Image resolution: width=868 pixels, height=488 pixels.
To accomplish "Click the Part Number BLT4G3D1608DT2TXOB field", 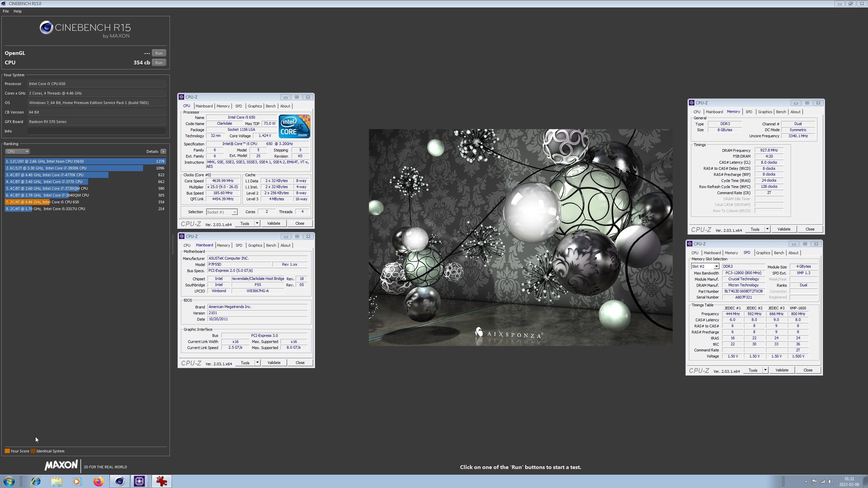I will coord(744,291).
